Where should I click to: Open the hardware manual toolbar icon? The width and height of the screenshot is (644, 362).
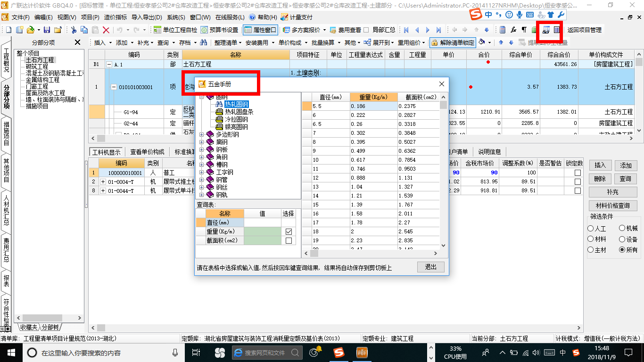(x=546, y=30)
